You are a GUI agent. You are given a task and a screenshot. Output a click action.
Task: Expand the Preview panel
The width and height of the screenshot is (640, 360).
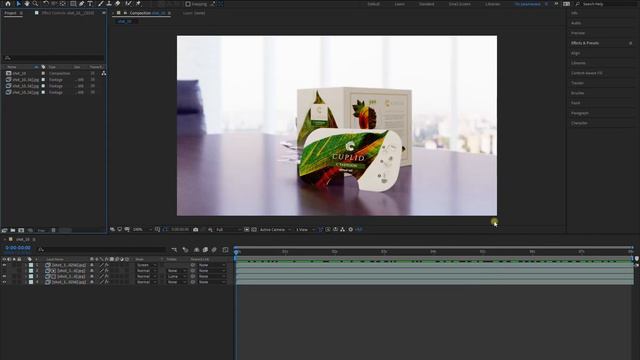[x=578, y=33]
